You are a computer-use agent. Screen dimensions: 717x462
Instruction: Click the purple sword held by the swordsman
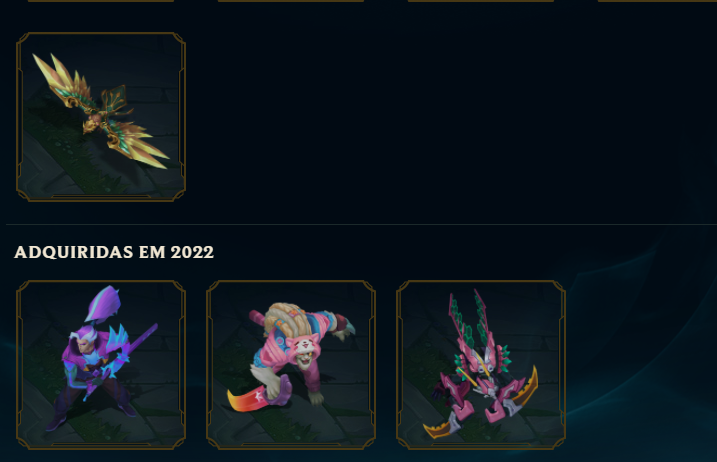(123, 357)
